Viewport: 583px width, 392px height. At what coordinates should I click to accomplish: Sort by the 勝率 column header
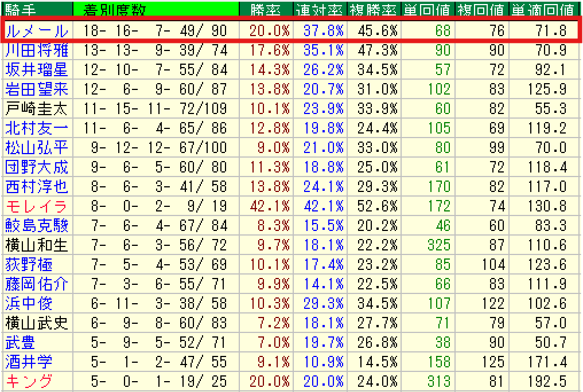point(266,9)
